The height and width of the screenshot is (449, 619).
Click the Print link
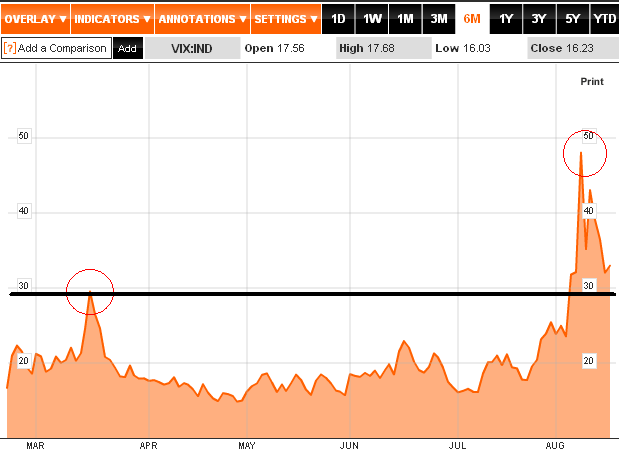(x=592, y=81)
